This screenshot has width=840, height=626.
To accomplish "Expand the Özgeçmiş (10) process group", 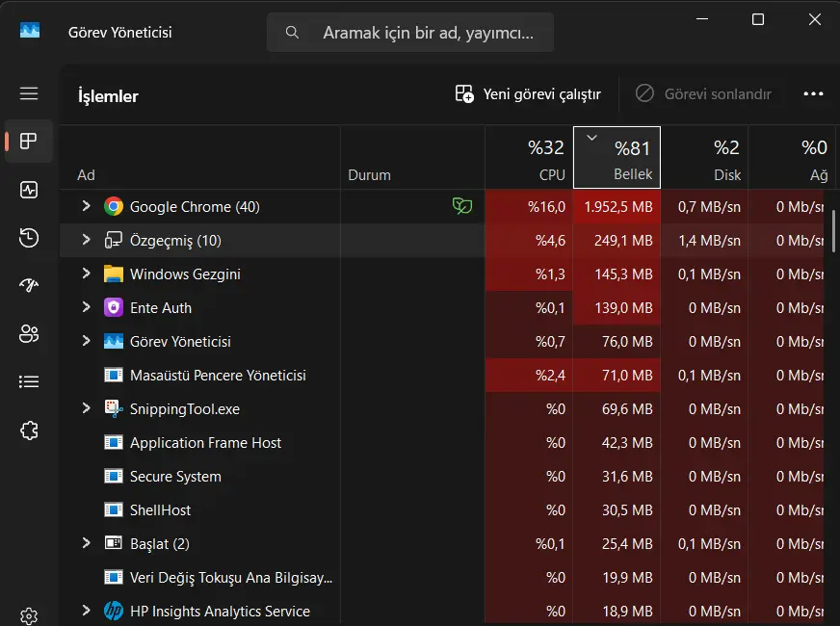I will coord(87,240).
